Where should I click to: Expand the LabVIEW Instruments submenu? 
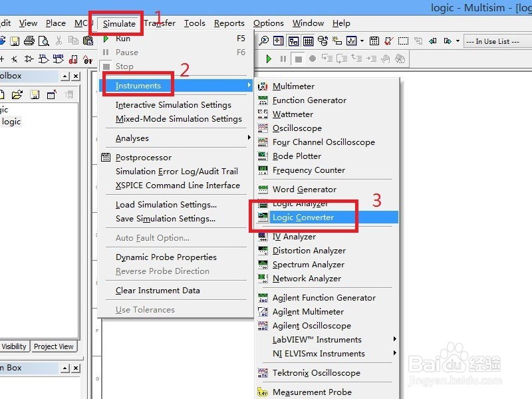pos(327,340)
